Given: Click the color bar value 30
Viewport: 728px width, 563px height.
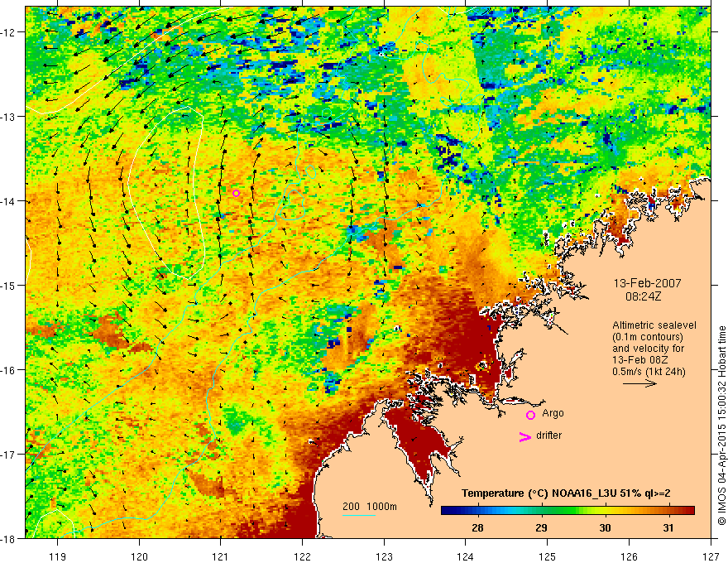Looking at the screenshot, I should click(605, 527).
